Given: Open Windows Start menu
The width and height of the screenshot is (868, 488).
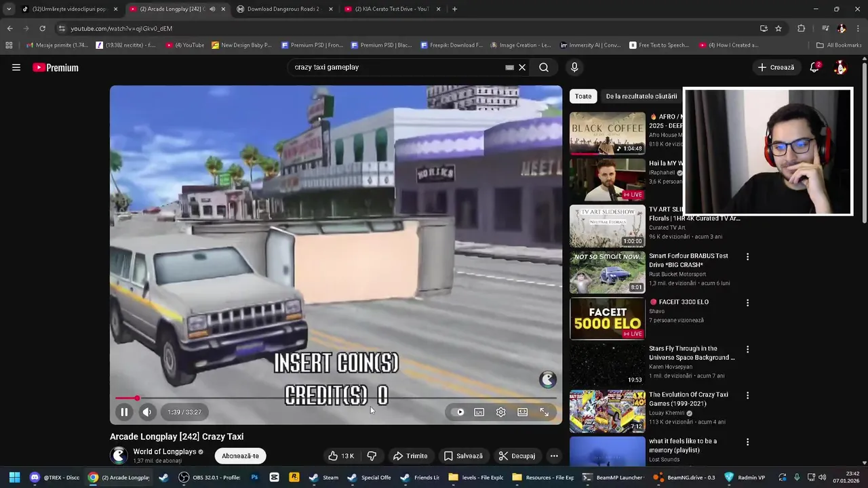Looking at the screenshot, I should (14, 477).
